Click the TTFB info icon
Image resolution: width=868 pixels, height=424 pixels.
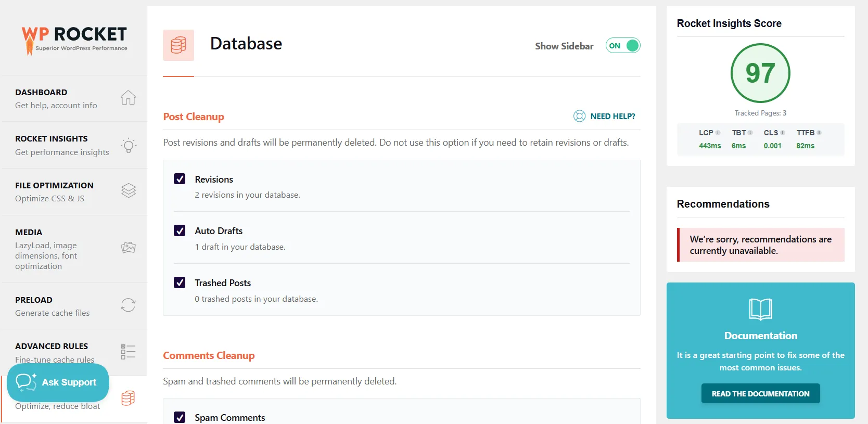point(819,133)
